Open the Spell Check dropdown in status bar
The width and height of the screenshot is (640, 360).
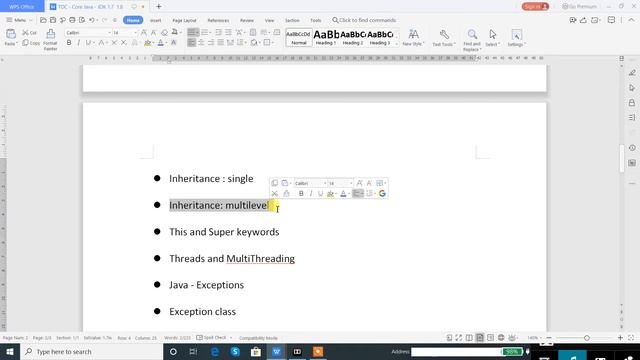(231, 338)
